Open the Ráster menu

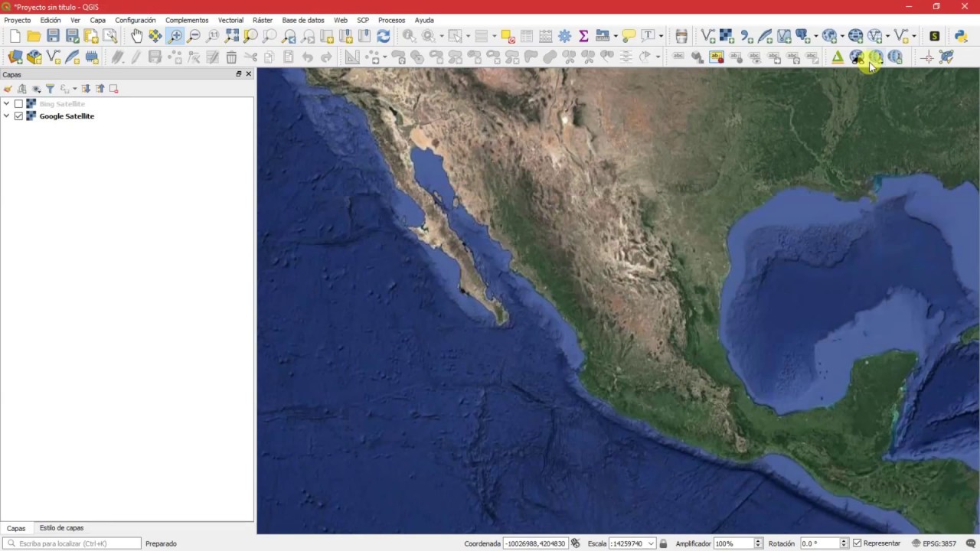click(x=263, y=20)
